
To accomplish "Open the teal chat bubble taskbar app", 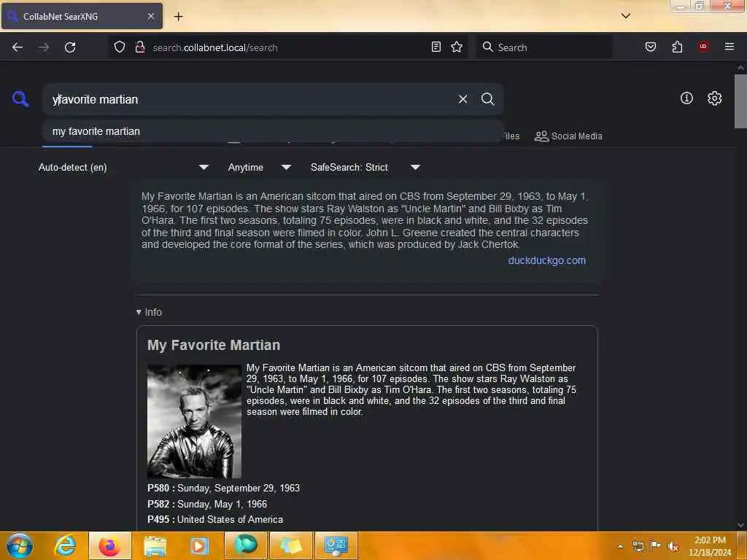I will pyautogui.click(x=245, y=545).
